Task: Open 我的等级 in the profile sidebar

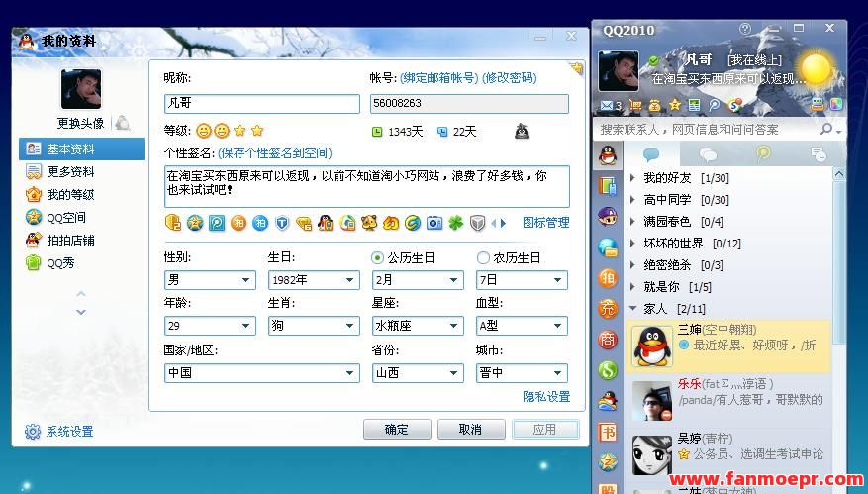Action: pos(82,194)
